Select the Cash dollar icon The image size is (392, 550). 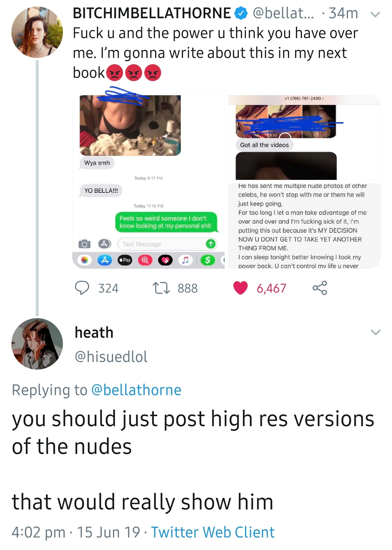208,260
